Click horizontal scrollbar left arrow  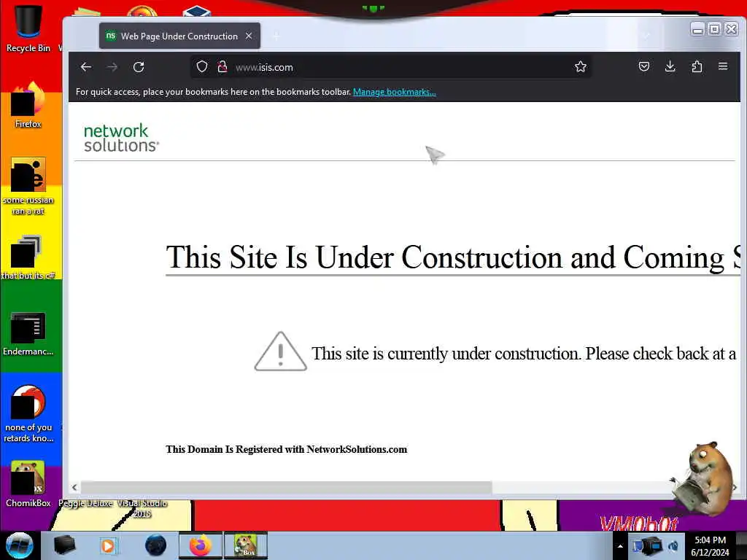(74, 487)
